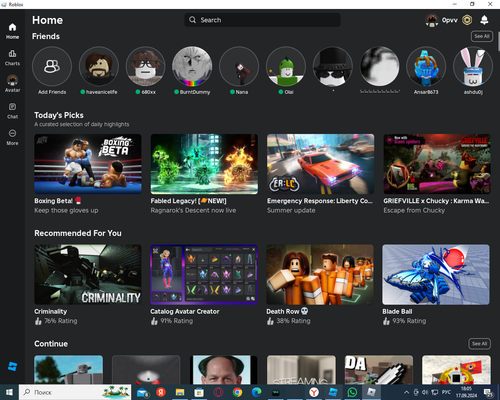Open the Home sidebar tab
The height and width of the screenshot is (400, 500).
12,31
